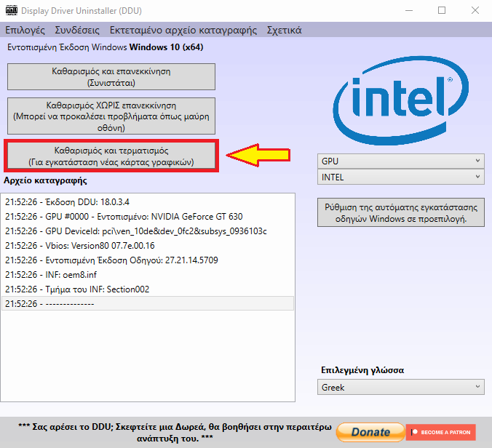Open the INTEL vendor dropdown

tap(401, 177)
